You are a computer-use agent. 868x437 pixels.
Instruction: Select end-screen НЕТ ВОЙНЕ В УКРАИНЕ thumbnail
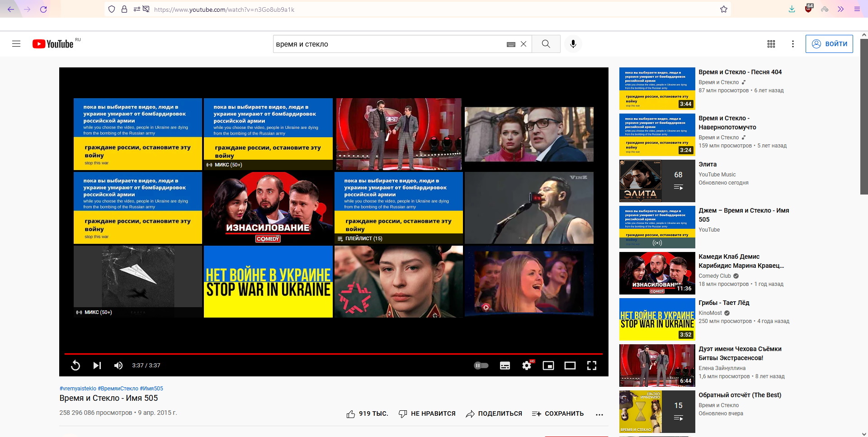tap(268, 281)
